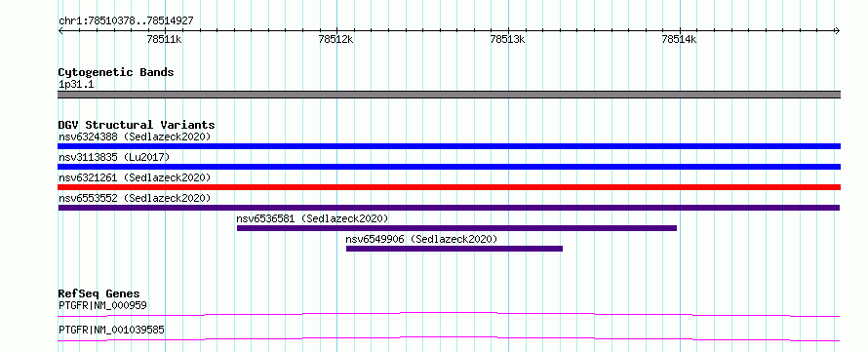Viewport: 868px width, 352px height.
Task: Open the nsv6553552 (Sedlazeck2020) label
Action: pyautogui.click(x=135, y=198)
